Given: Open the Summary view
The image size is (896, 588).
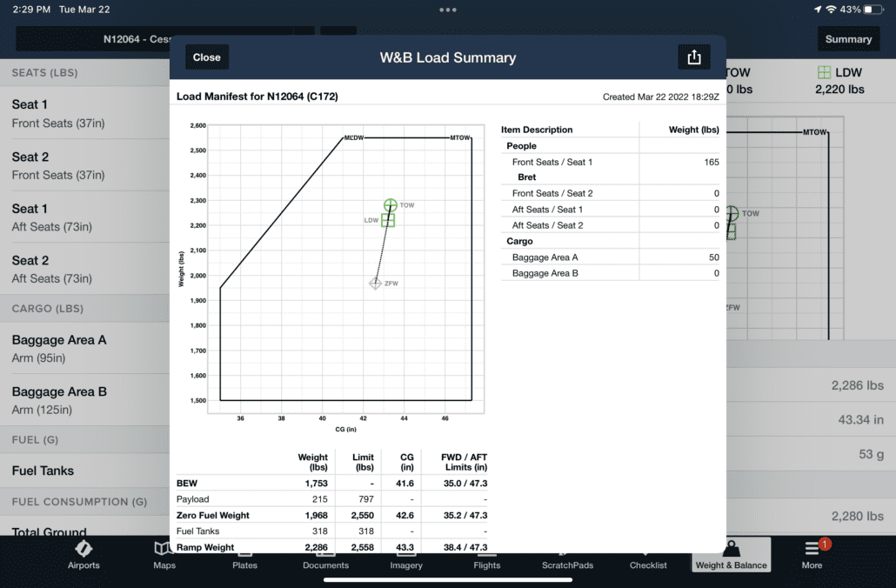Looking at the screenshot, I should pyautogui.click(x=848, y=38).
